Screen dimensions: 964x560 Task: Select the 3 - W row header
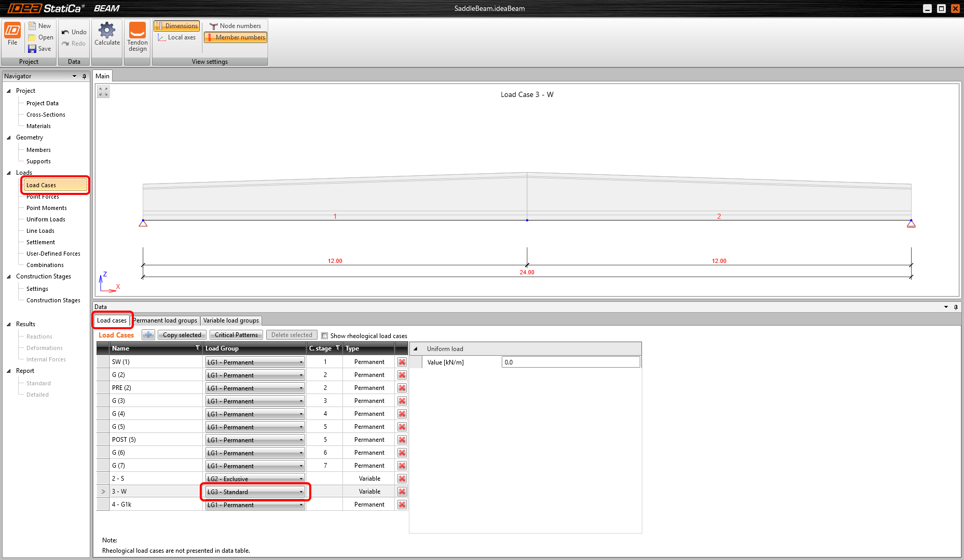pyautogui.click(x=103, y=492)
